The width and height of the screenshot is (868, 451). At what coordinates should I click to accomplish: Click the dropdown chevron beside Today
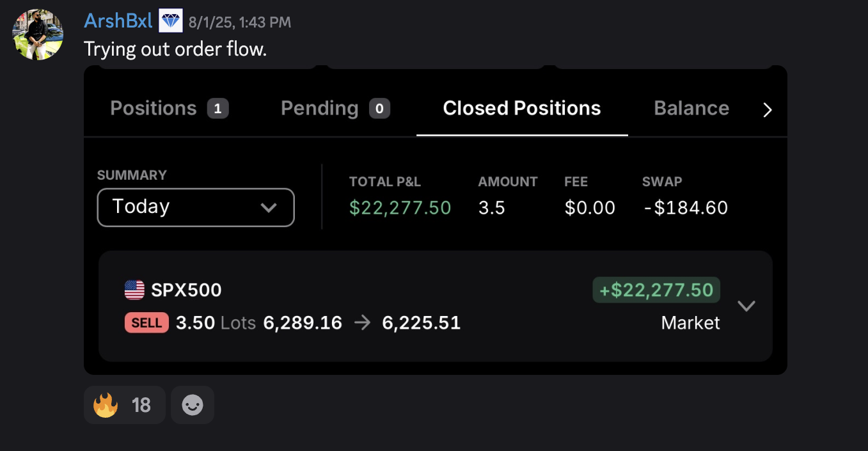[269, 208]
